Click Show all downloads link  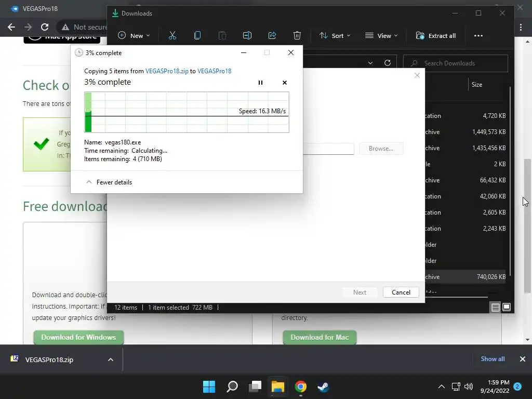(493, 359)
